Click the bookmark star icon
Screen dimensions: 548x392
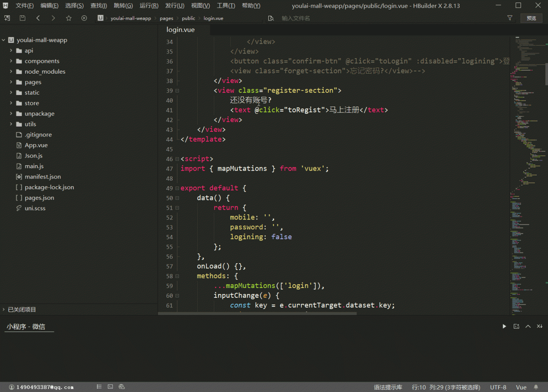pos(68,18)
